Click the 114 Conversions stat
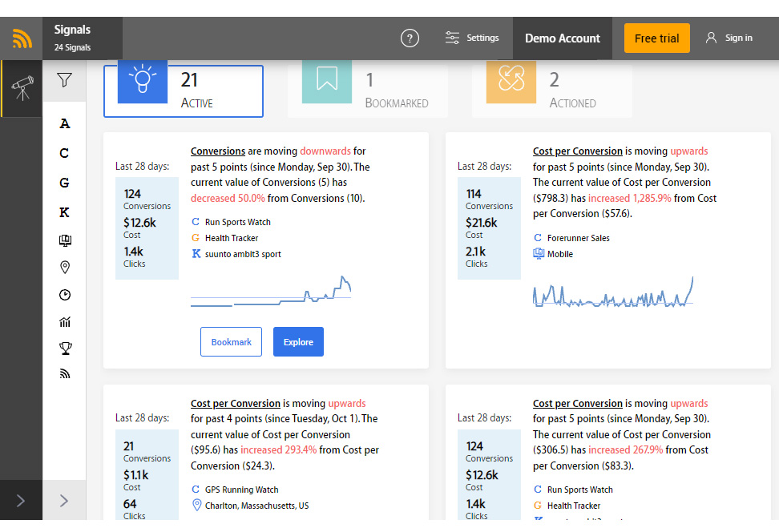The height and width of the screenshot is (532, 779). click(489, 199)
